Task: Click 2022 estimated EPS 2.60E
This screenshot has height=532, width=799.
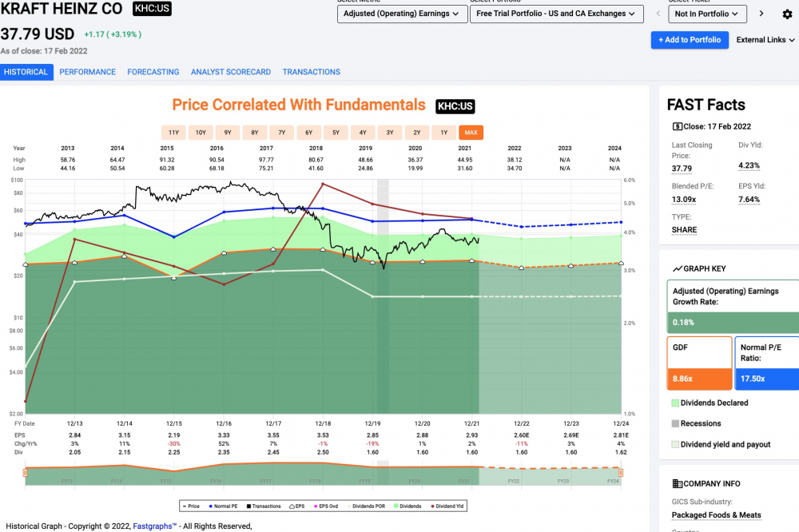Action: [x=521, y=435]
